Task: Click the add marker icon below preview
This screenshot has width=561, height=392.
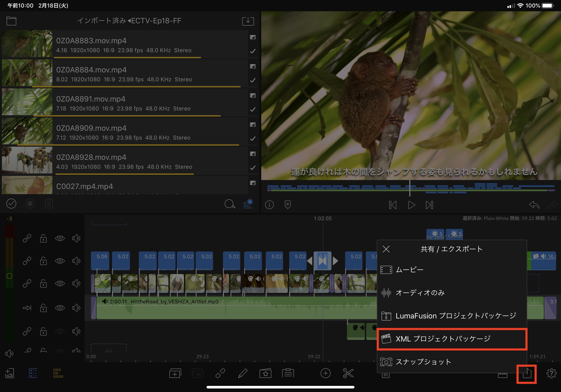Action: [288, 204]
